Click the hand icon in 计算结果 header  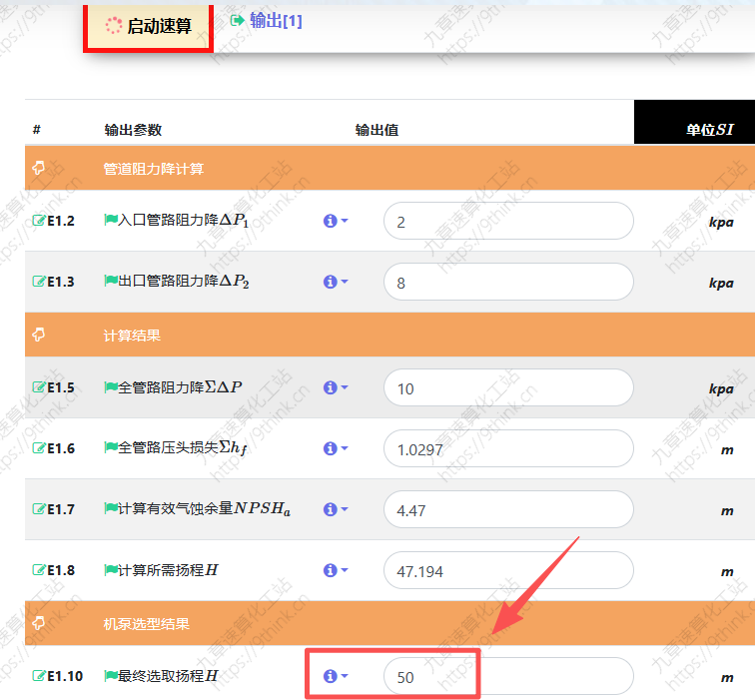click(39, 335)
